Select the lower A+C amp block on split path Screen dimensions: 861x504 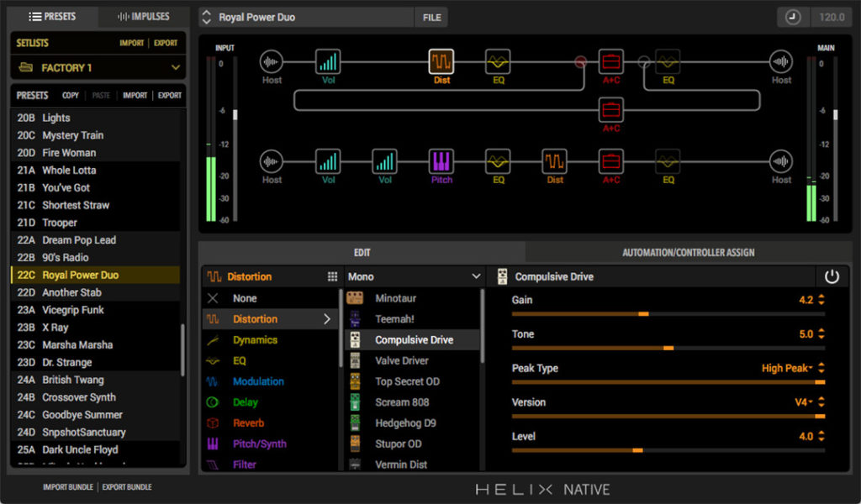(x=611, y=109)
